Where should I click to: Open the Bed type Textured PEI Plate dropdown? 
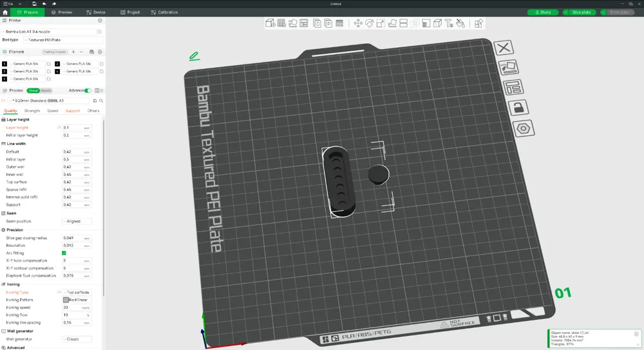63,40
